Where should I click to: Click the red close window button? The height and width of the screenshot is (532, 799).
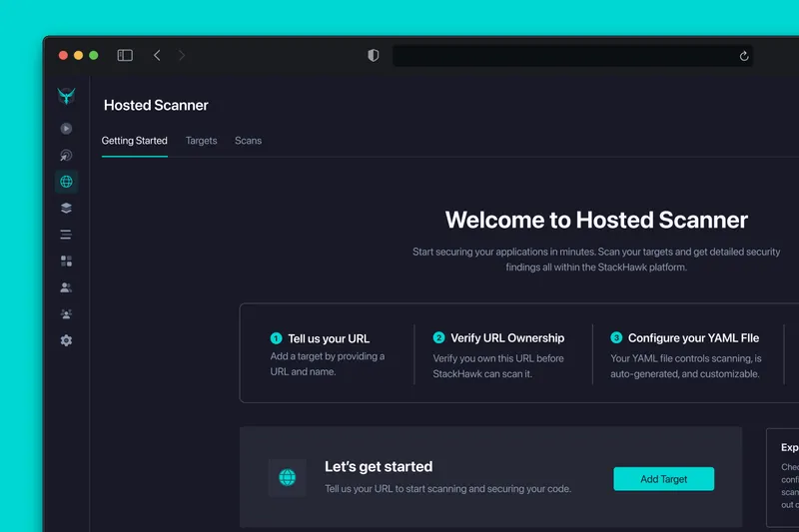(63, 56)
